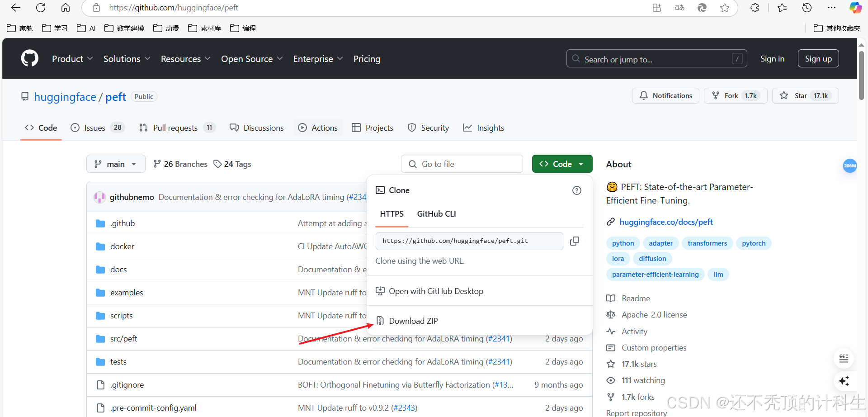Click the browser home icon

click(x=66, y=8)
